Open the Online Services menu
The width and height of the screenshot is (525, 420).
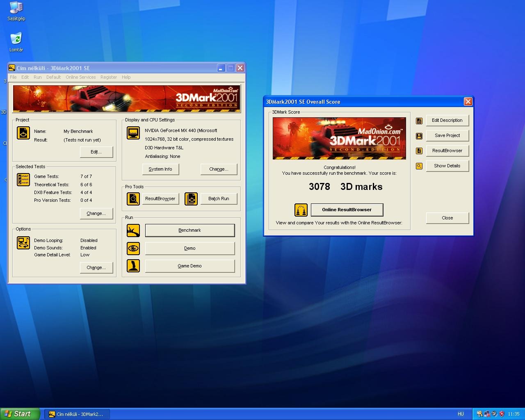click(x=80, y=77)
